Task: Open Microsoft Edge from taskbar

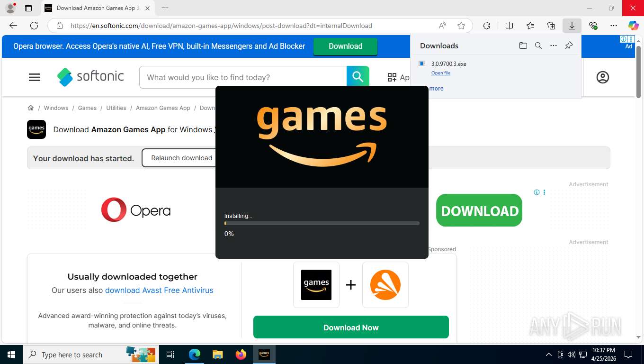Action: pyautogui.click(x=195, y=355)
